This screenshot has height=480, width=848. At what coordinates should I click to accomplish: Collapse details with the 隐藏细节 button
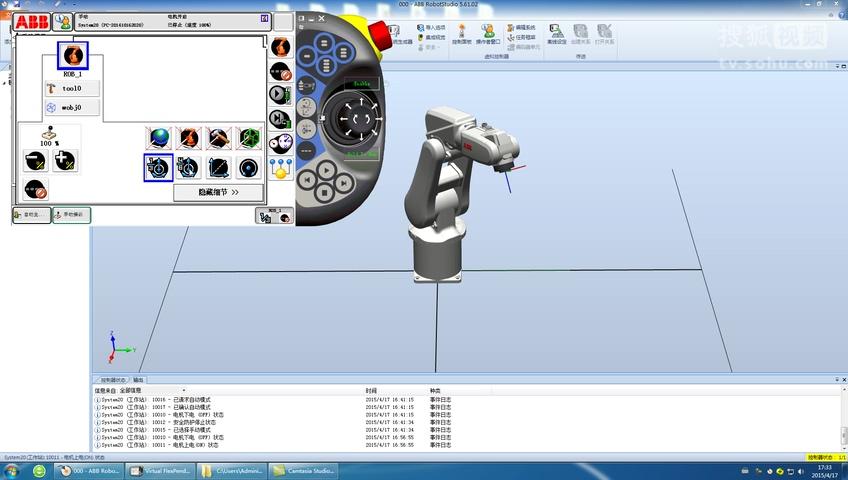point(218,192)
